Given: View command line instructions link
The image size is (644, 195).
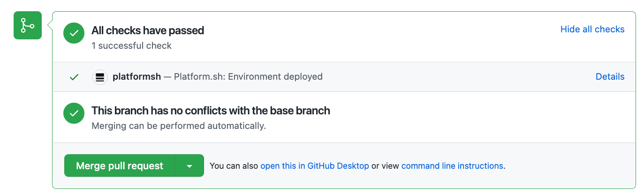Looking at the screenshot, I should point(452,165).
